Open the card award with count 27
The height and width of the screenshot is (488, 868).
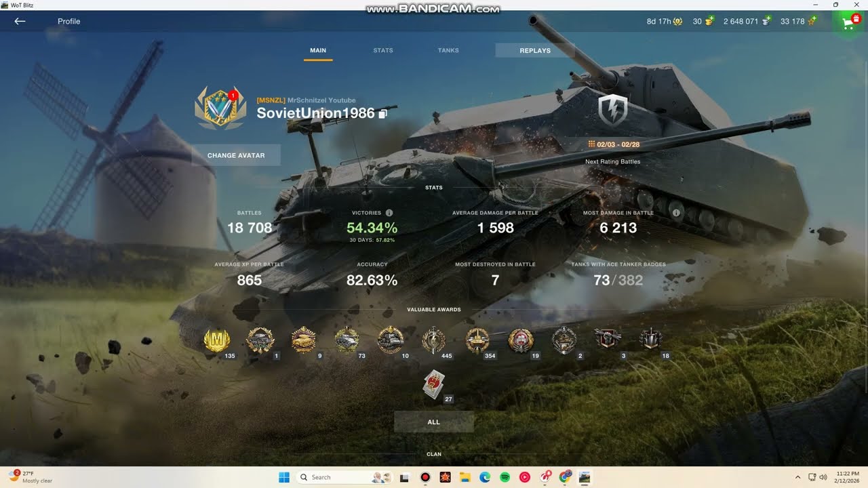(x=434, y=384)
